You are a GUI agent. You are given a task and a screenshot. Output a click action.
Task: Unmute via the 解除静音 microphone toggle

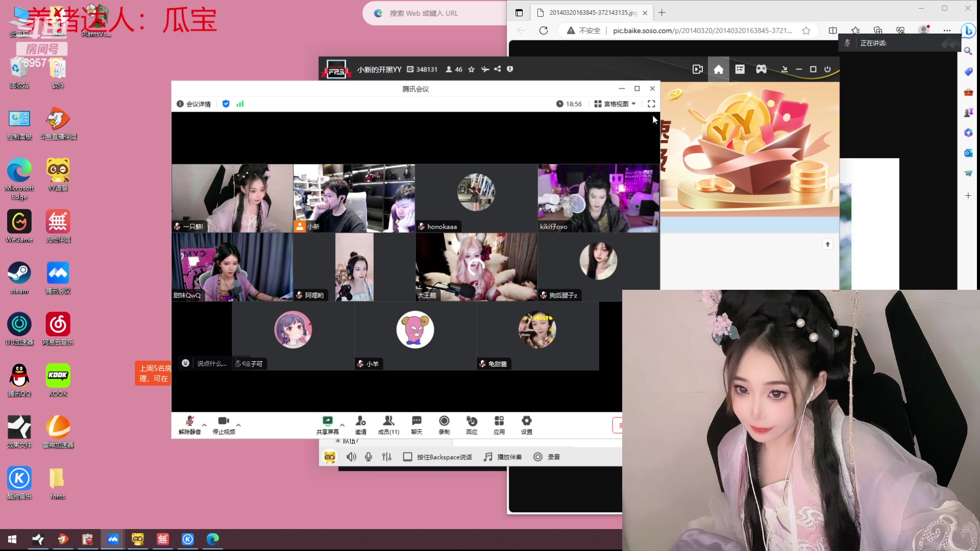tap(189, 422)
